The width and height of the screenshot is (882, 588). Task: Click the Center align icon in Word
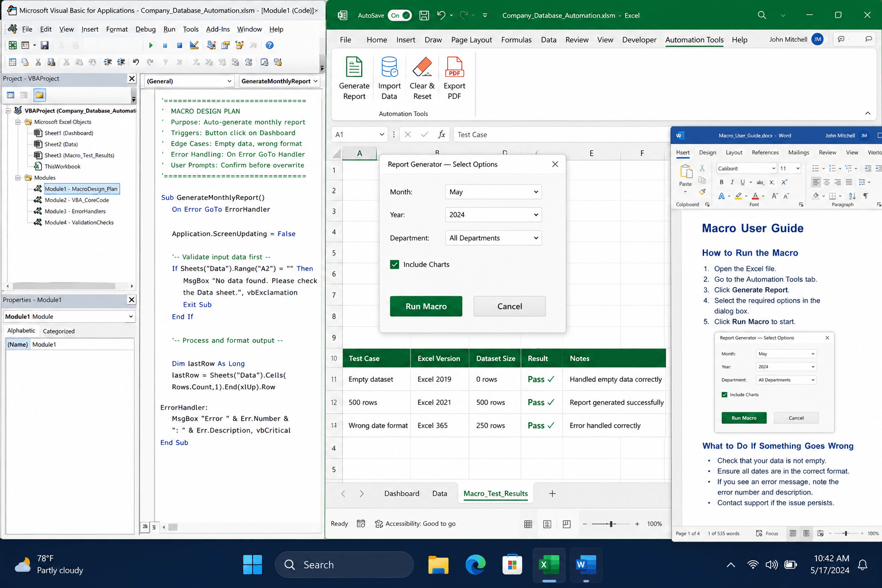pyautogui.click(x=827, y=182)
